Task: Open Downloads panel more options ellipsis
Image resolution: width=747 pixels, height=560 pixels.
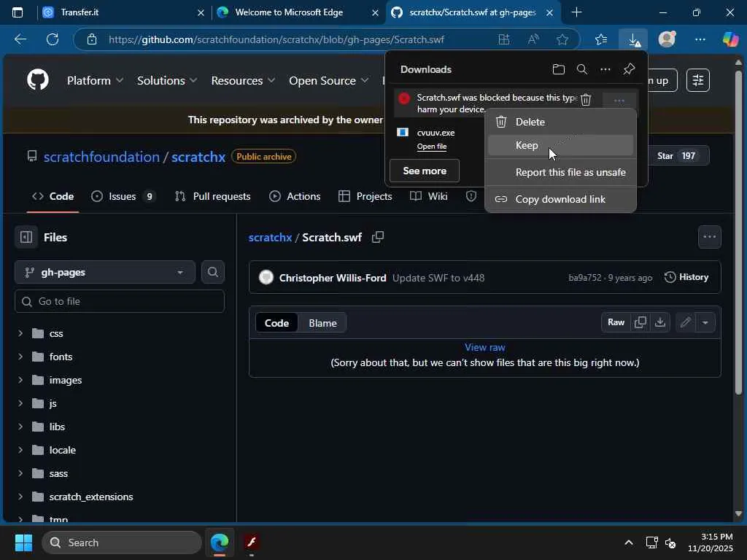Action: click(x=605, y=69)
